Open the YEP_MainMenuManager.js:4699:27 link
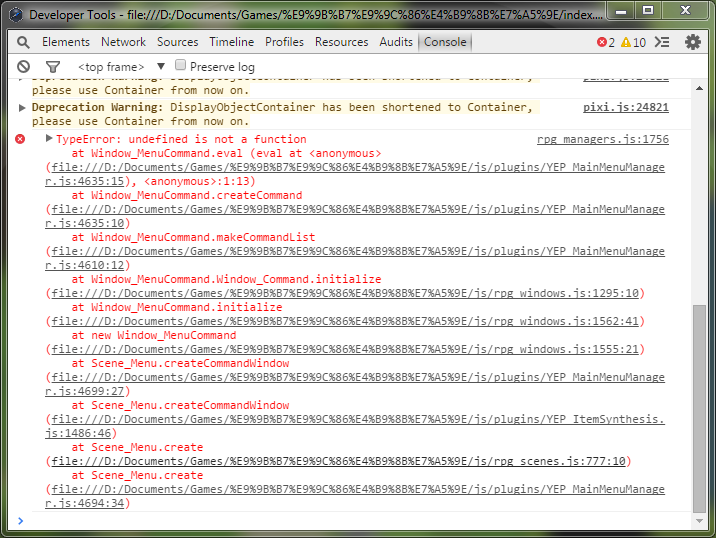716x538 pixels. coord(355,384)
